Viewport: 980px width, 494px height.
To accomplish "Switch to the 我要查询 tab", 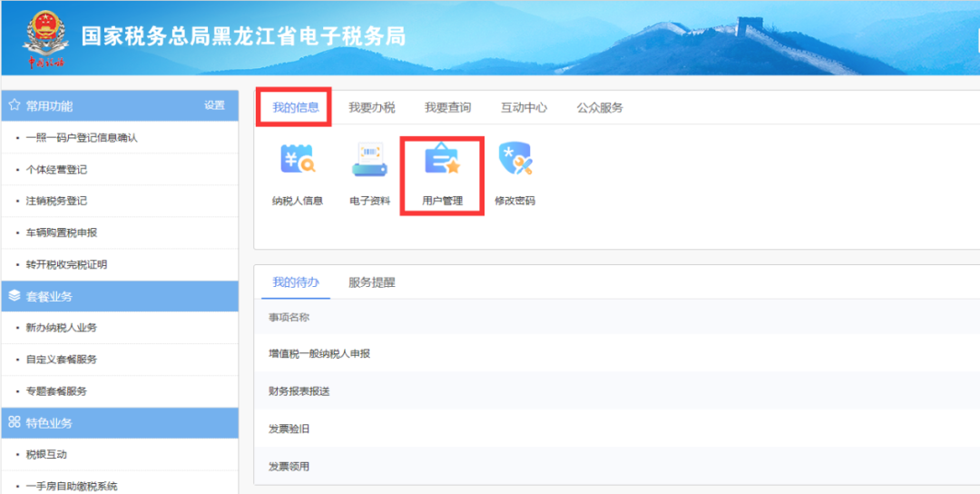I will pyautogui.click(x=448, y=107).
